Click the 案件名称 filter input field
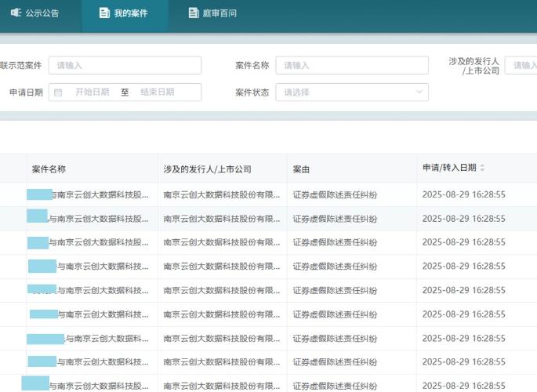This screenshot has width=537, height=392. (352, 65)
